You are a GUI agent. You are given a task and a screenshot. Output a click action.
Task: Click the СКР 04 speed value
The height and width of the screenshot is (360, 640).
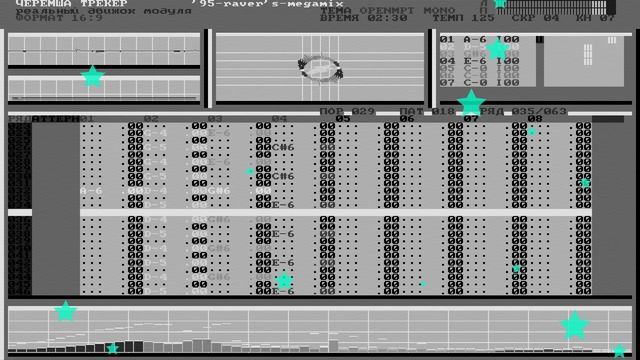coord(535,18)
